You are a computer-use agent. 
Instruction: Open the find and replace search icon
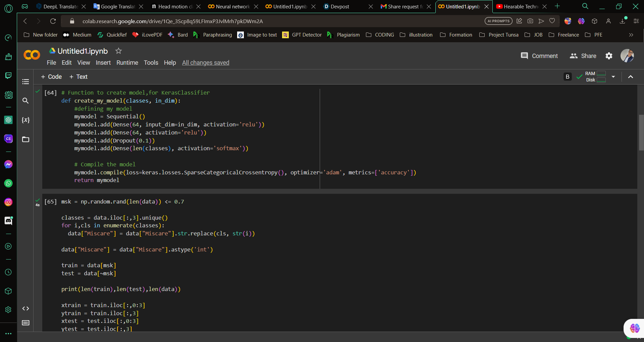point(25,101)
